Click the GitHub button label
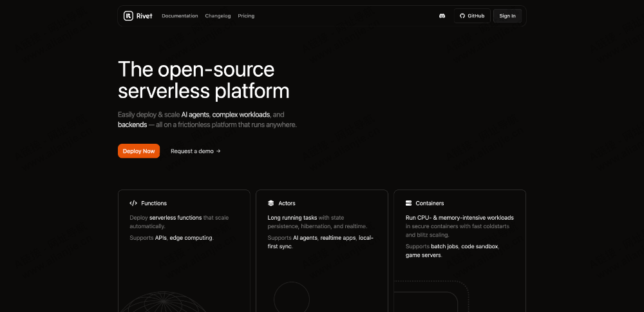The image size is (644, 312). pyautogui.click(x=476, y=16)
